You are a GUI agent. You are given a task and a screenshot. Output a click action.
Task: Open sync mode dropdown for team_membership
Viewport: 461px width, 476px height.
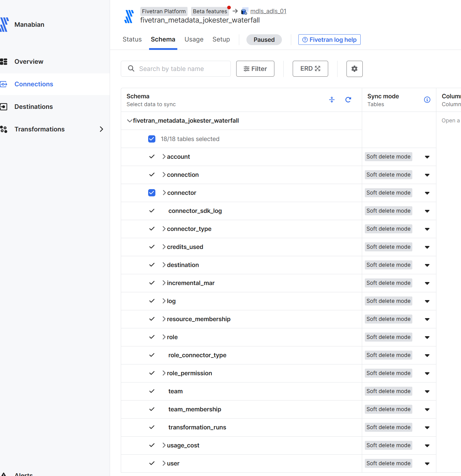point(427,410)
